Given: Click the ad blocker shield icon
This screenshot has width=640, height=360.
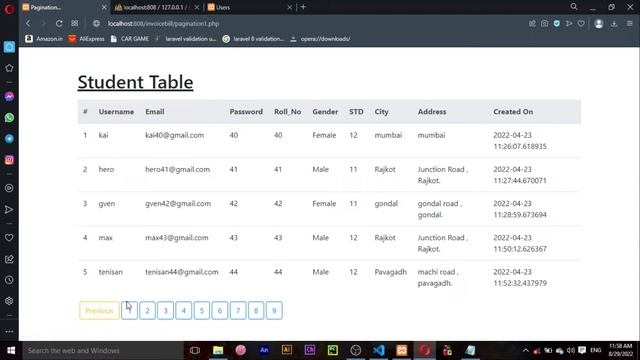Looking at the screenshot, I should [557, 24].
